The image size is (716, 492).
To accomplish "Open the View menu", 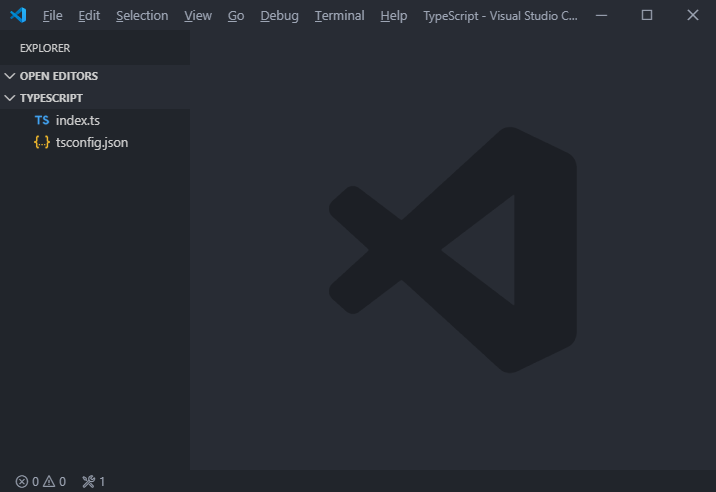I will click(198, 16).
